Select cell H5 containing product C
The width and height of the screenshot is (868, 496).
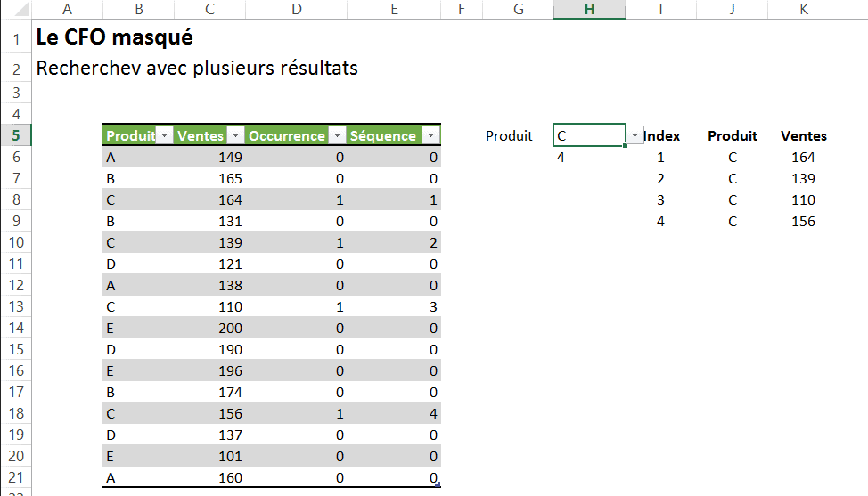586,135
